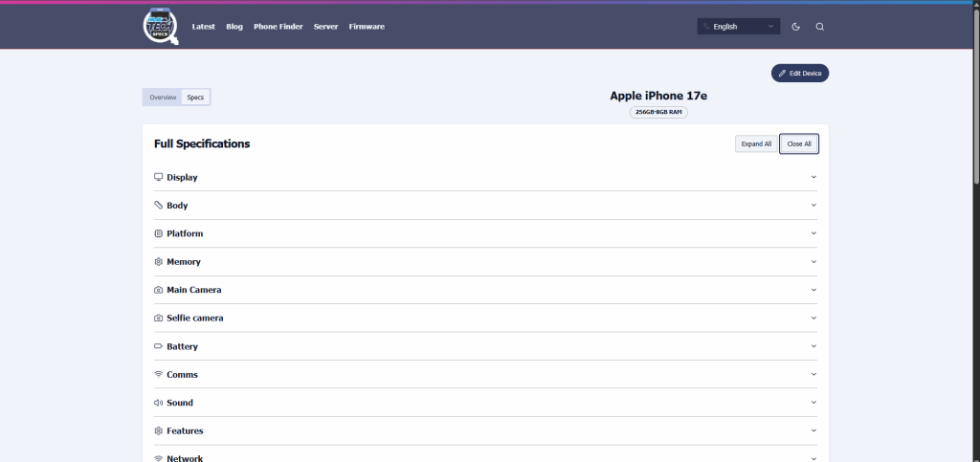980x462 pixels.
Task: Click the Network section title
Action: [185, 458]
